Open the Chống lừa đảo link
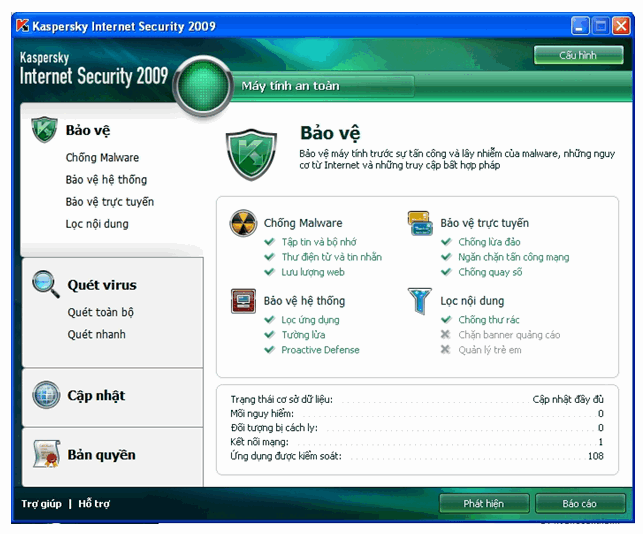The width and height of the screenshot is (643, 534). tap(489, 242)
